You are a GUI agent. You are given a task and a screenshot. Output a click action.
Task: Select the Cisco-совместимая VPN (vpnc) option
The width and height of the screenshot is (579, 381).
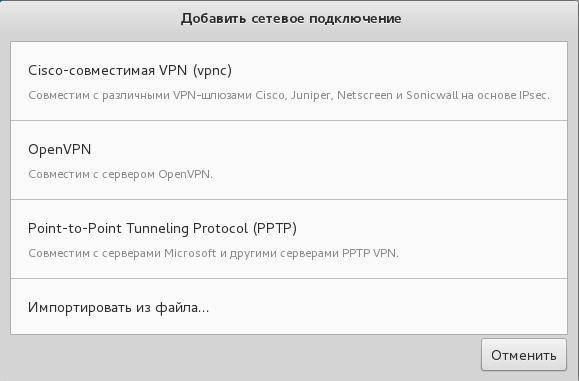pyautogui.click(x=289, y=81)
